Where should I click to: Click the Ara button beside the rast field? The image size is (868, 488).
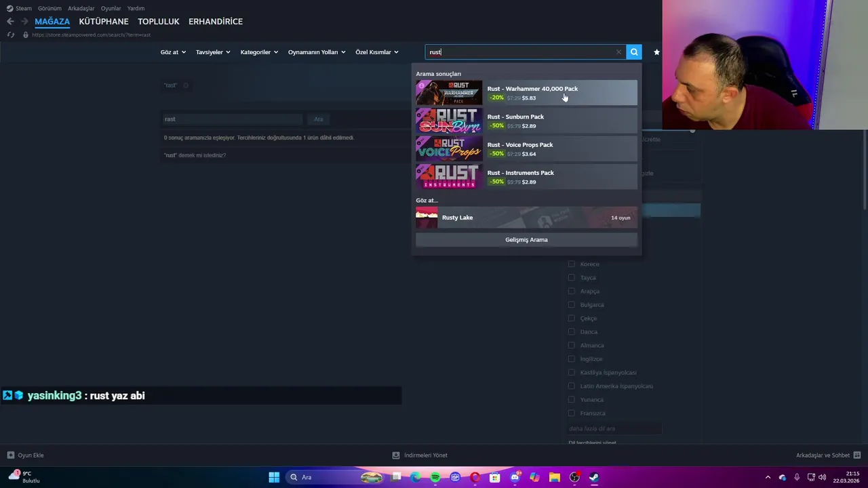click(x=319, y=119)
